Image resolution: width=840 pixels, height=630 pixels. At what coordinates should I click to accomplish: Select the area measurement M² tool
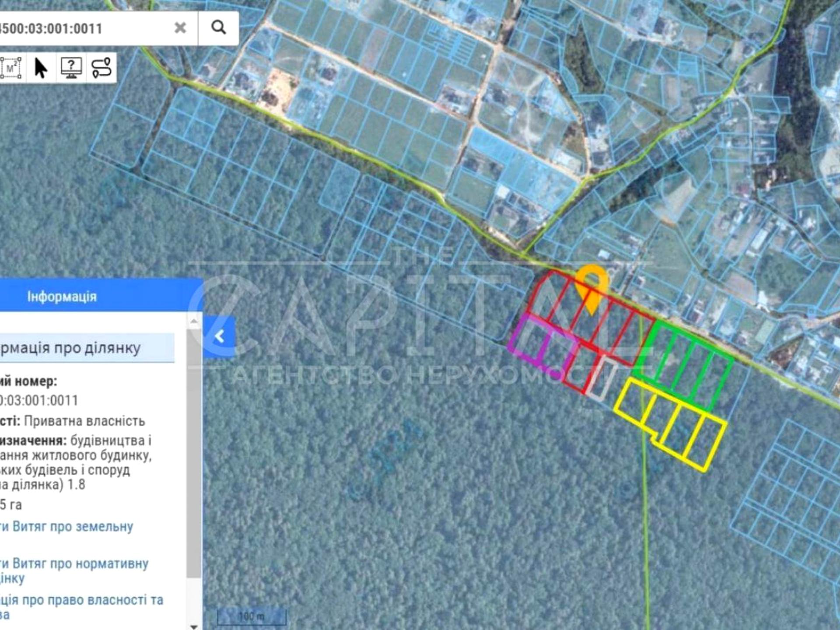[11, 68]
